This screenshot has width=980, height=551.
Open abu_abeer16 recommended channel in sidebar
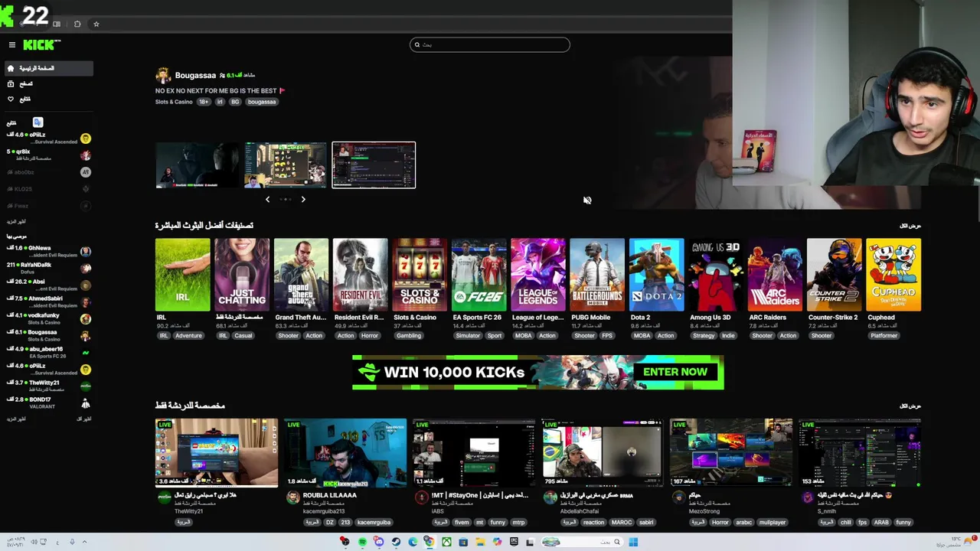pos(47,352)
